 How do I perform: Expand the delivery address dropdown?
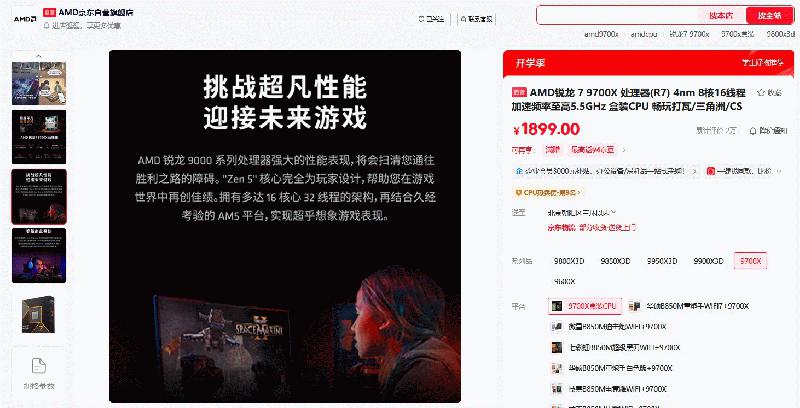point(582,212)
